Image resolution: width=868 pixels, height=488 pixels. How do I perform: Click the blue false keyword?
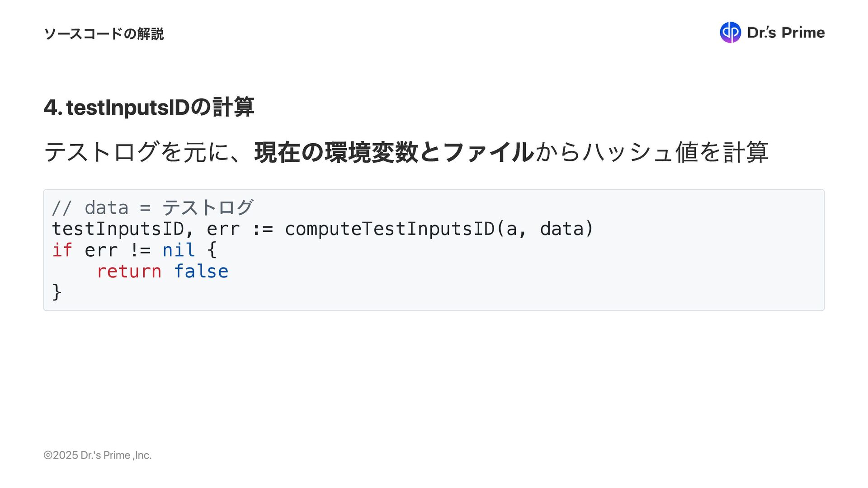pyautogui.click(x=201, y=272)
